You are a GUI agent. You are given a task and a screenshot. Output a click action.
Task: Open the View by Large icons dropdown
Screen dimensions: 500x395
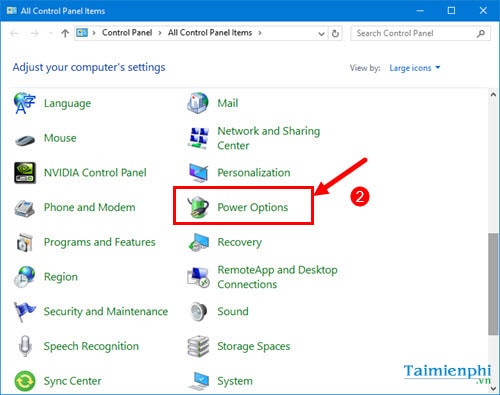pos(414,68)
